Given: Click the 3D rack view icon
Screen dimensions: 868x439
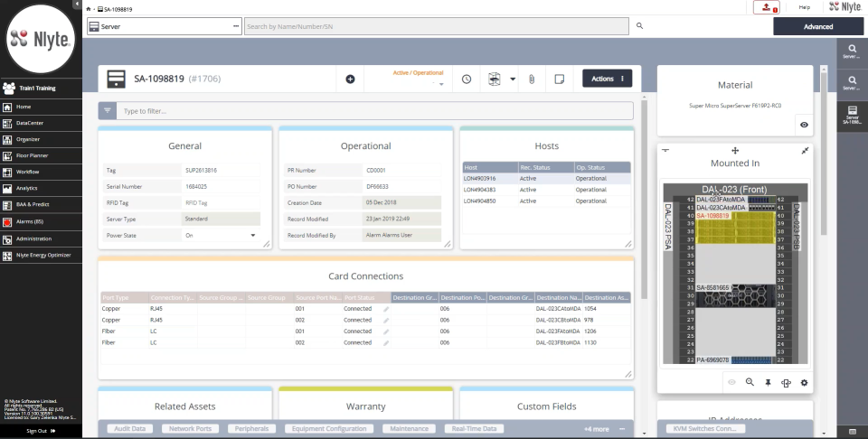Looking at the screenshot, I should (495, 79).
